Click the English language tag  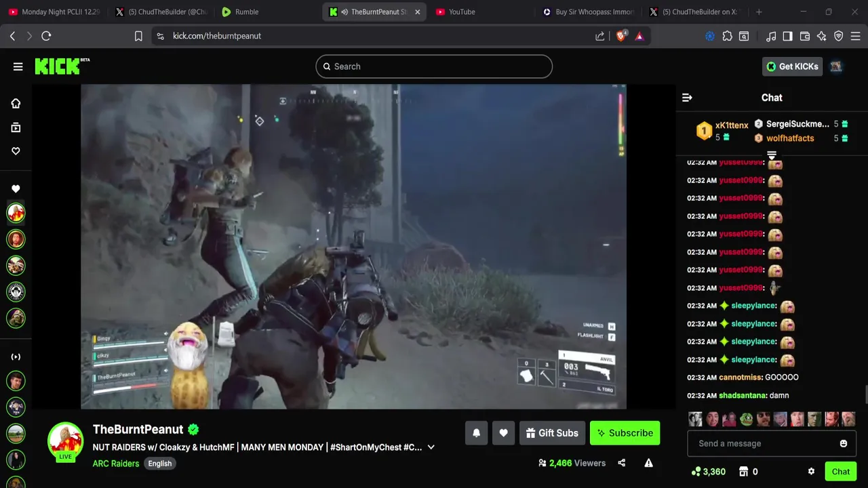[160, 464]
